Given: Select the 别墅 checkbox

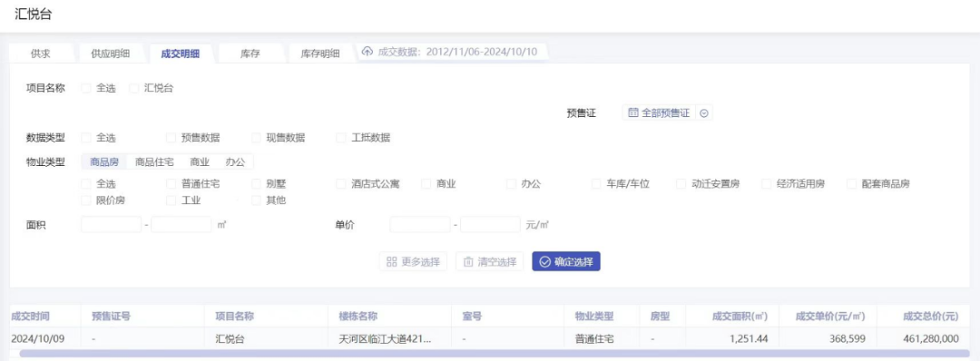Looking at the screenshot, I should [256, 184].
